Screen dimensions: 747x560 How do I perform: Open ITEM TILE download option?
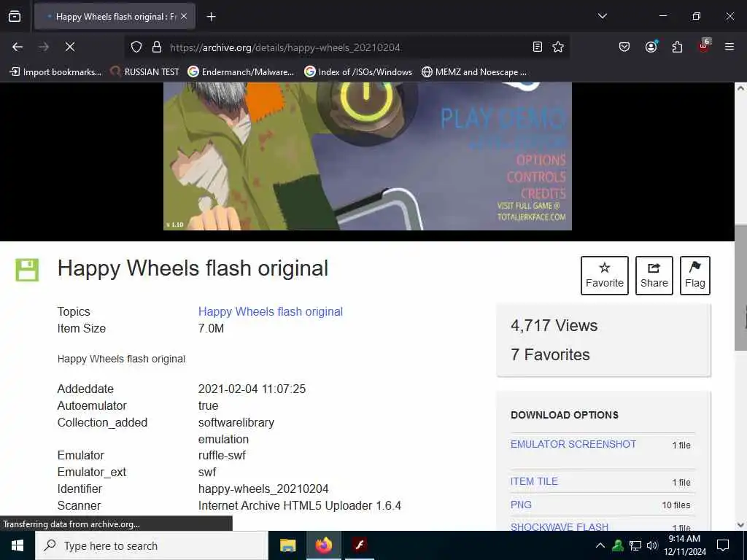[534, 481]
